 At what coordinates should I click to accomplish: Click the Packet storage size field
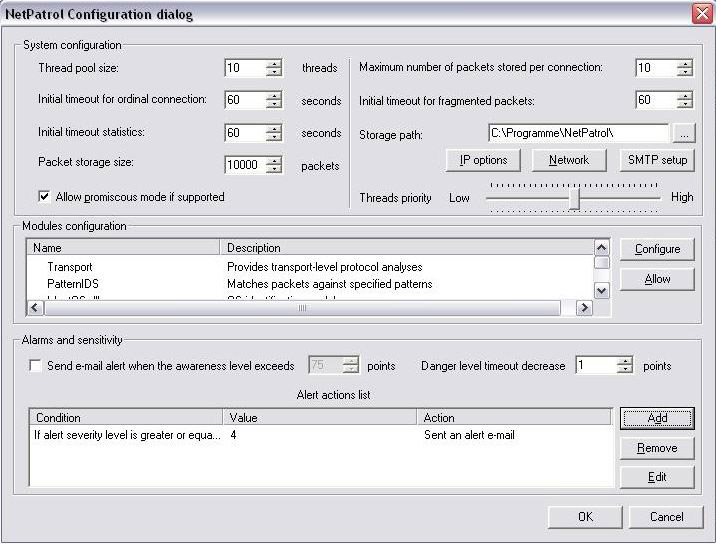245,165
